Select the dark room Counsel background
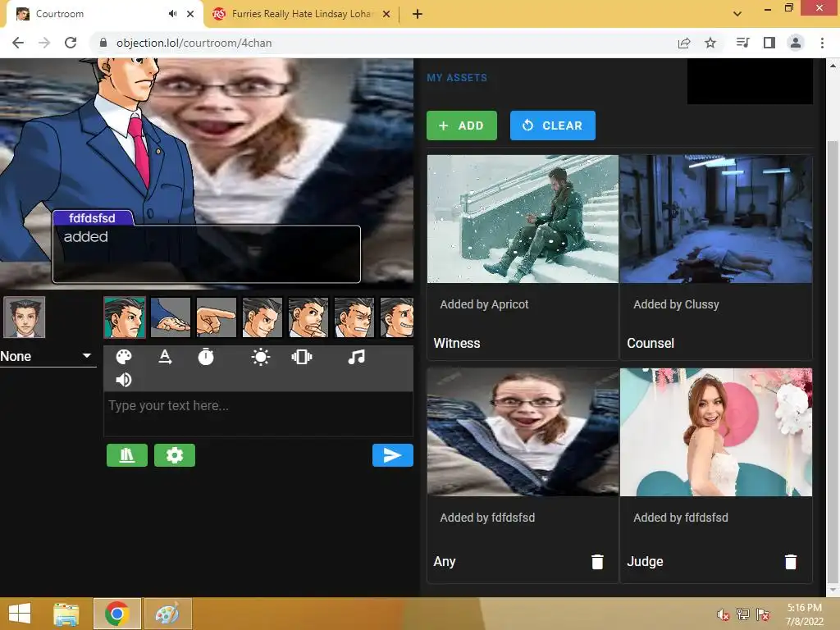This screenshot has height=630, width=840. [715, 219]
